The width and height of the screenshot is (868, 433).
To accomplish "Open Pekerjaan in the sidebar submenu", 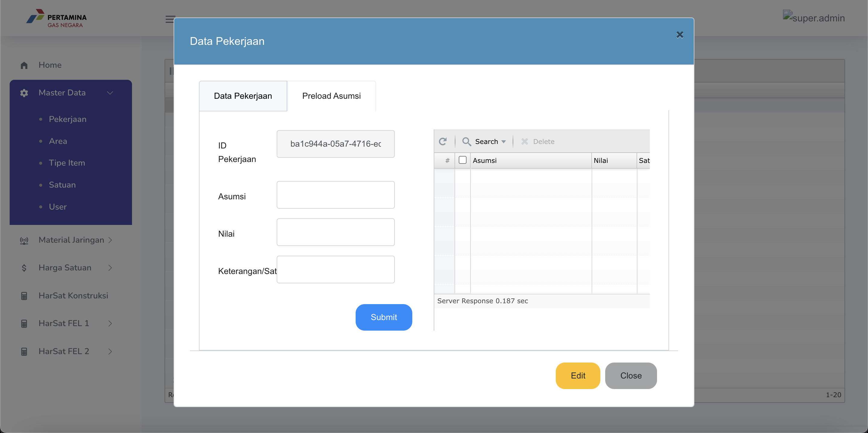I will [68, 119].
